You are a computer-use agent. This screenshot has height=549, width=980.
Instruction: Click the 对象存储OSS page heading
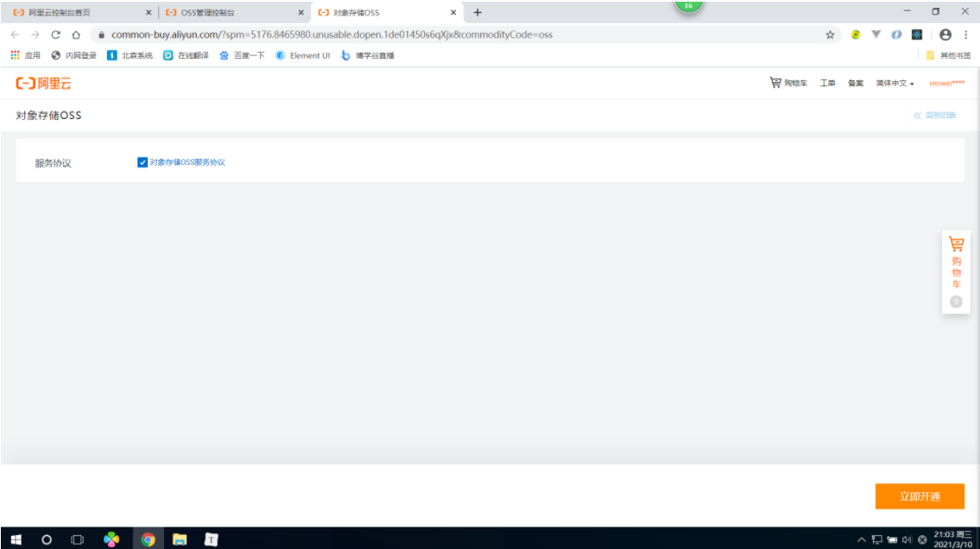tap(48, 116)
